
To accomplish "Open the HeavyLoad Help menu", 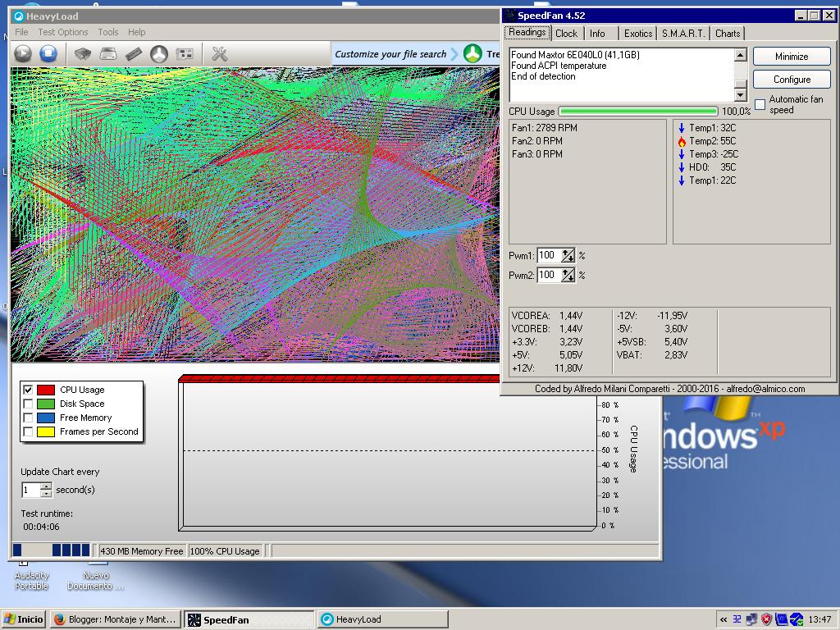I will click(x=137, y=32).
